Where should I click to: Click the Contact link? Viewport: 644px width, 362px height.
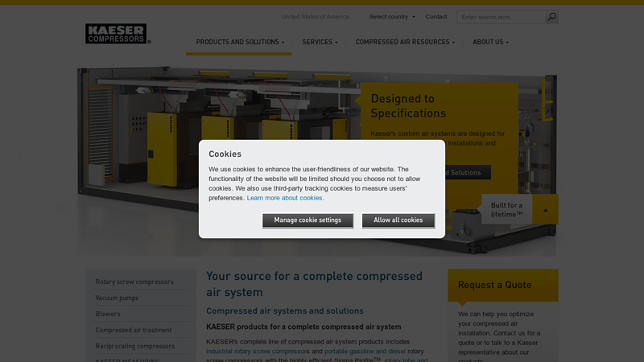(436, 17)
